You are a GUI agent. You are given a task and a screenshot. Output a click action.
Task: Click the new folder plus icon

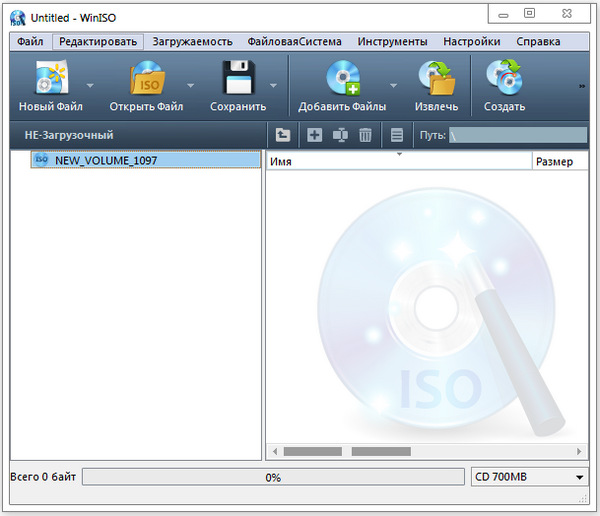click(x=314, y=135)
